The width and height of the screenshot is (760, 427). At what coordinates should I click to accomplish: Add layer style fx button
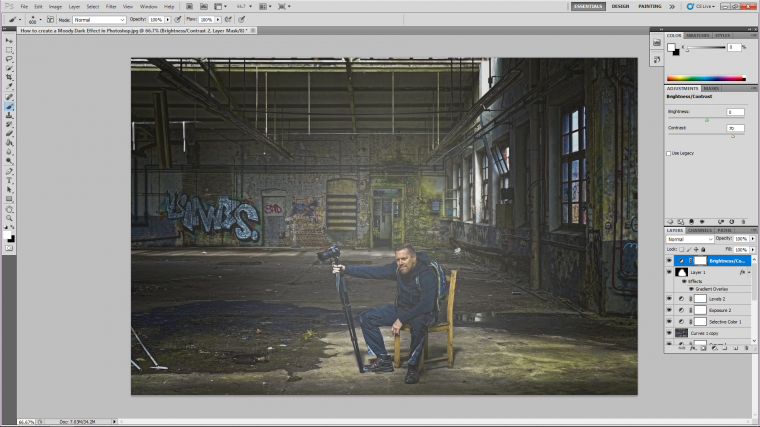693,348
